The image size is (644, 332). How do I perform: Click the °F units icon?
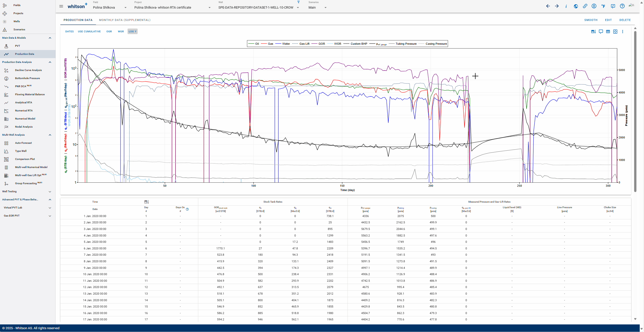pyautogui.click(x=603, y=6)
